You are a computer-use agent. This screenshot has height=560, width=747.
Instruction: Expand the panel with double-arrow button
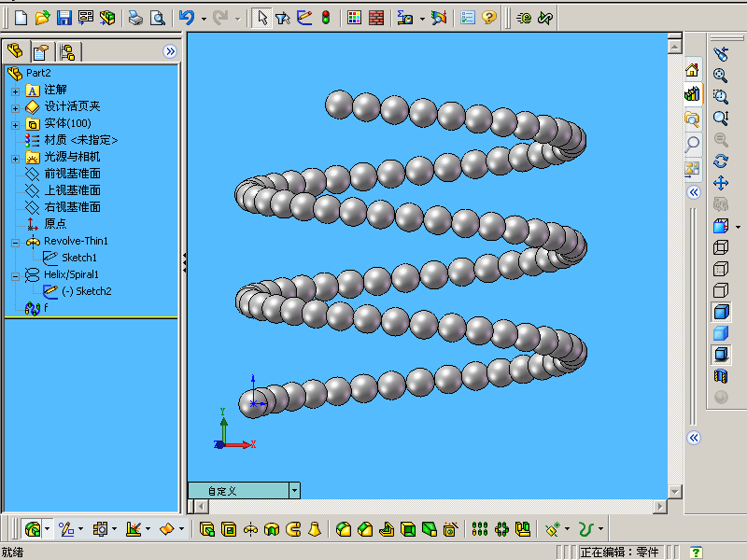[x=170, y=51]
